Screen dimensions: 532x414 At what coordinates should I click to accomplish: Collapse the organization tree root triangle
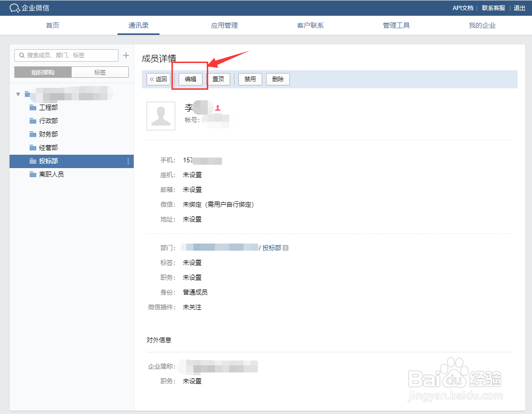[18, 94]
